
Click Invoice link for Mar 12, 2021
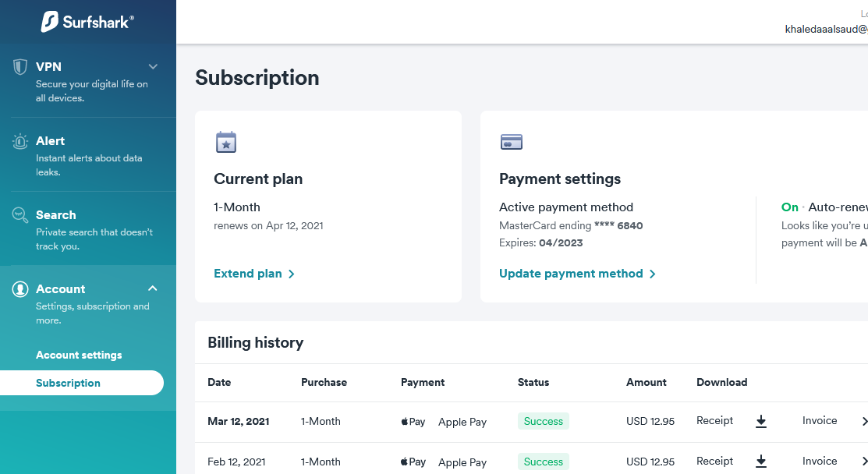pyautogui.click(x=820, y=421)
